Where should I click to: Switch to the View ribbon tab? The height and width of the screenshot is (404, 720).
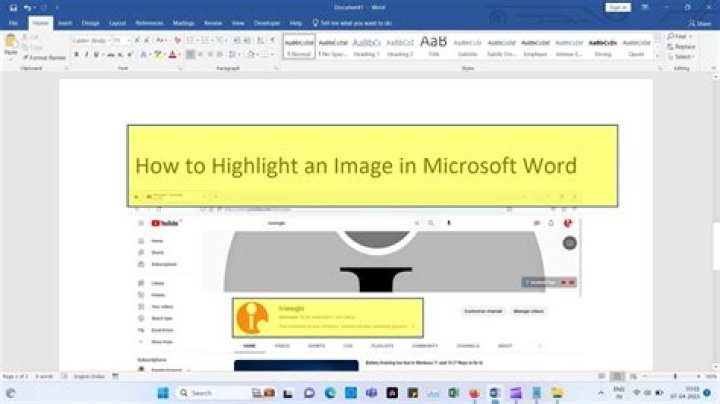(x=238, y=23)
